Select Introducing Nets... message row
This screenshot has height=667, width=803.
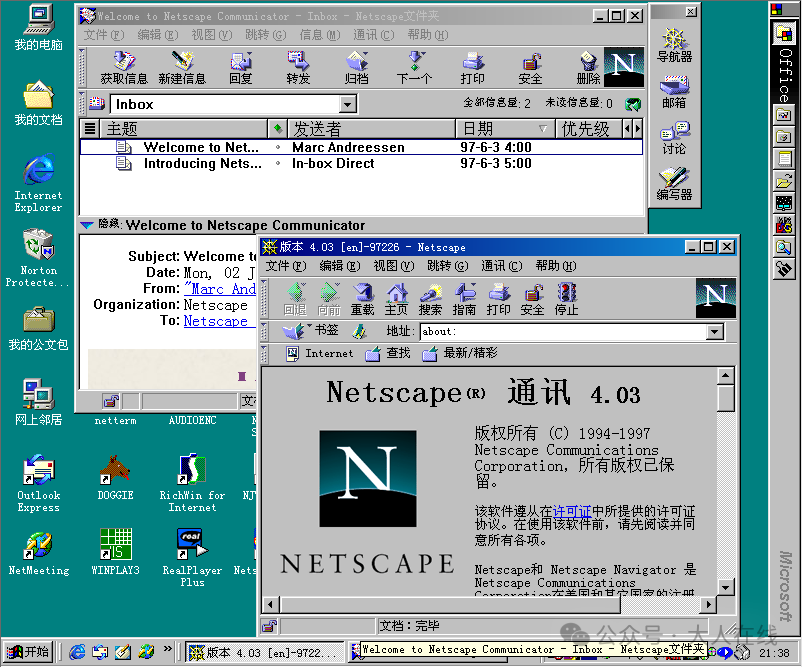point(361,163)
